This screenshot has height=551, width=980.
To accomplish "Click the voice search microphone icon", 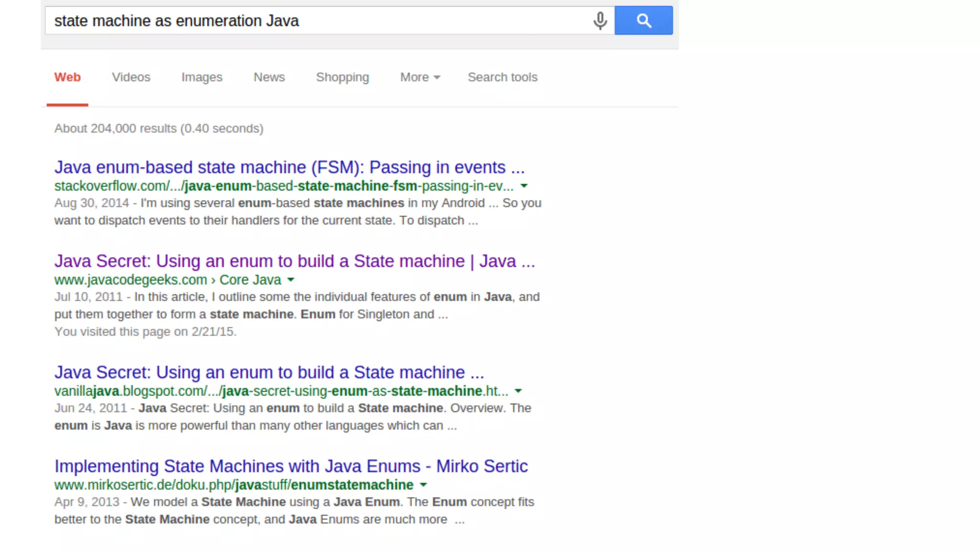I will point(600,21).
